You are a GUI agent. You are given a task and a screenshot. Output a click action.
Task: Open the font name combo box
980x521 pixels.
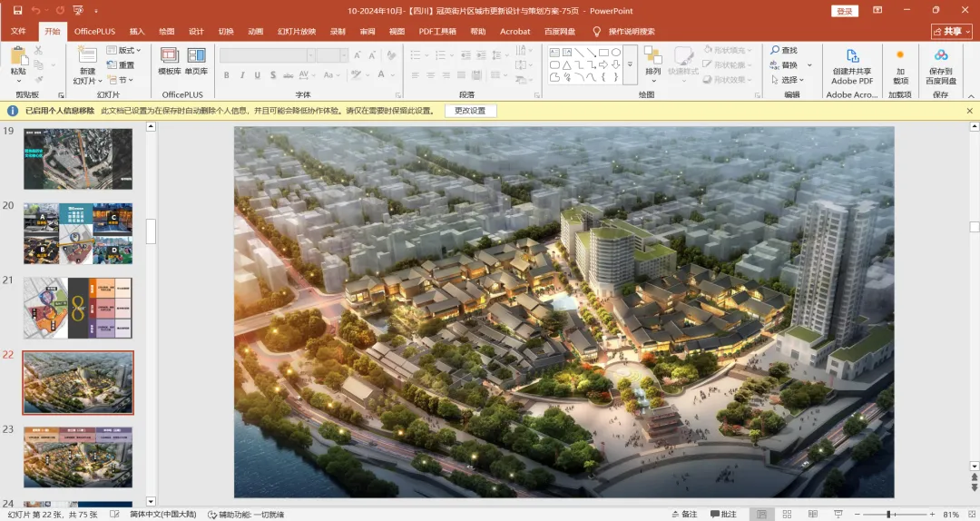point(267,56)
